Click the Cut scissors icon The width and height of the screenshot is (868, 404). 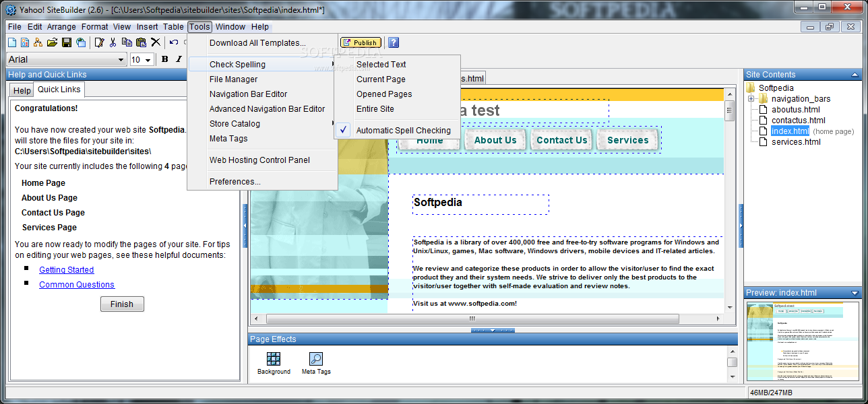click(x=113, y=42)
